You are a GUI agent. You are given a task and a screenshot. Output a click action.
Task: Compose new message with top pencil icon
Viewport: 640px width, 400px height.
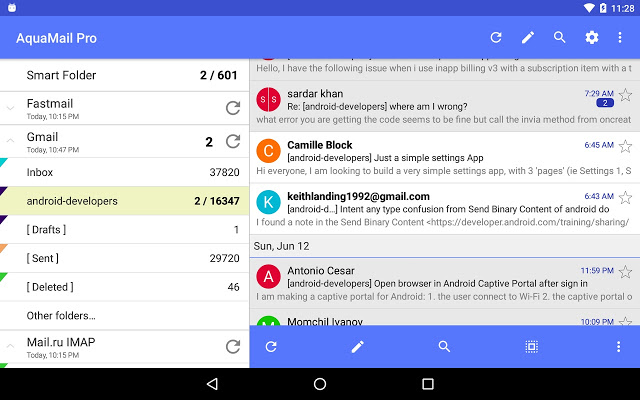pyautogui.click(x=528, y=38)
